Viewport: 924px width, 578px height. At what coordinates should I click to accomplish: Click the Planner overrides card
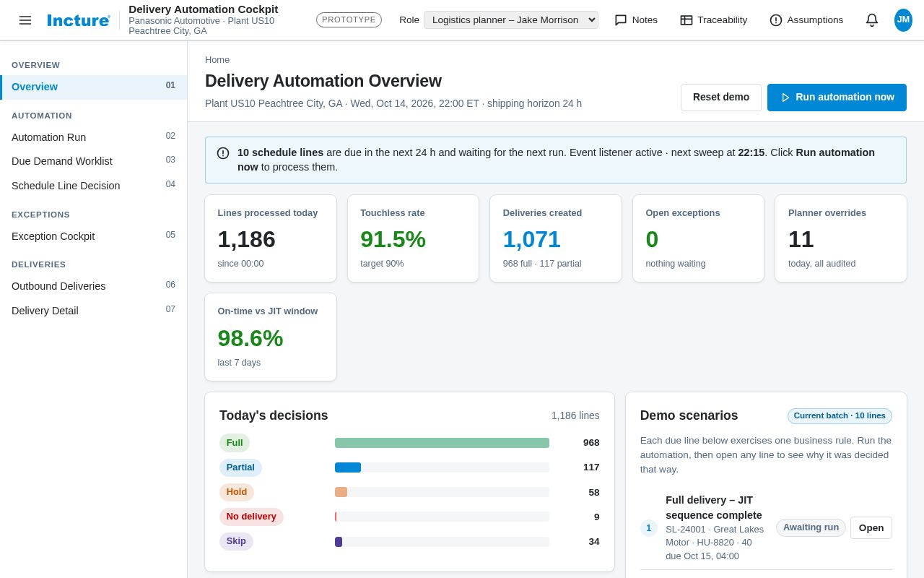(x=841, y=238)
